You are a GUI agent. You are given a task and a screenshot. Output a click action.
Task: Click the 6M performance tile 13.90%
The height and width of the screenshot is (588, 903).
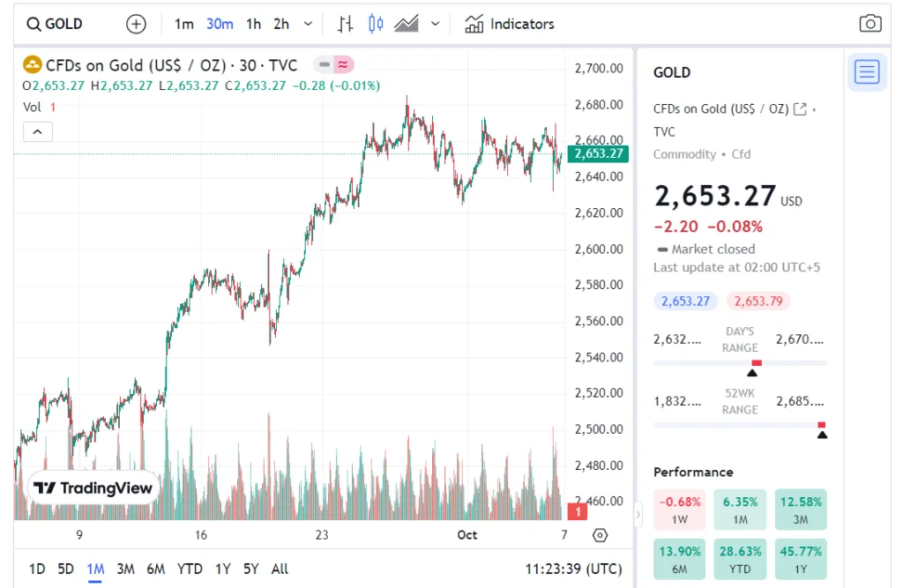680,559
